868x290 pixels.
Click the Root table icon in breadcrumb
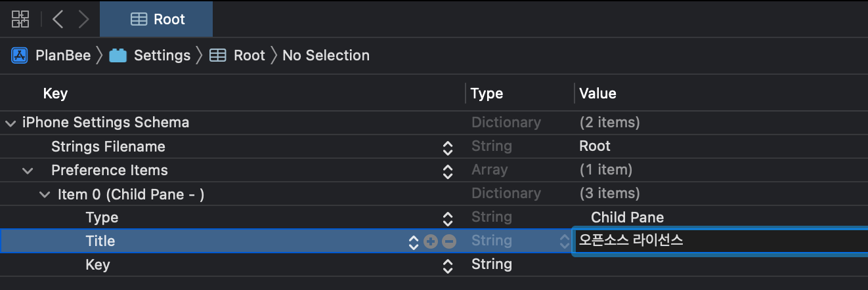tap(217, 56)
